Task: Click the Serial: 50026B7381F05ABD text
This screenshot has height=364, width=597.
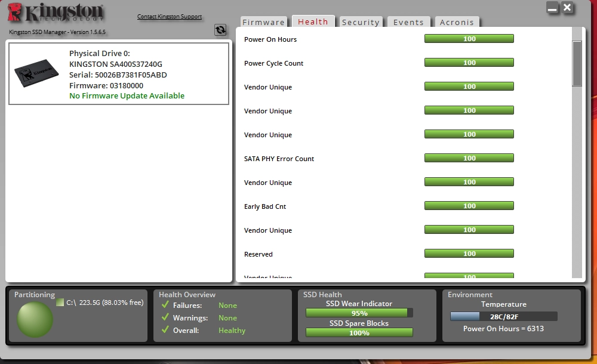Action: (118, 75)
